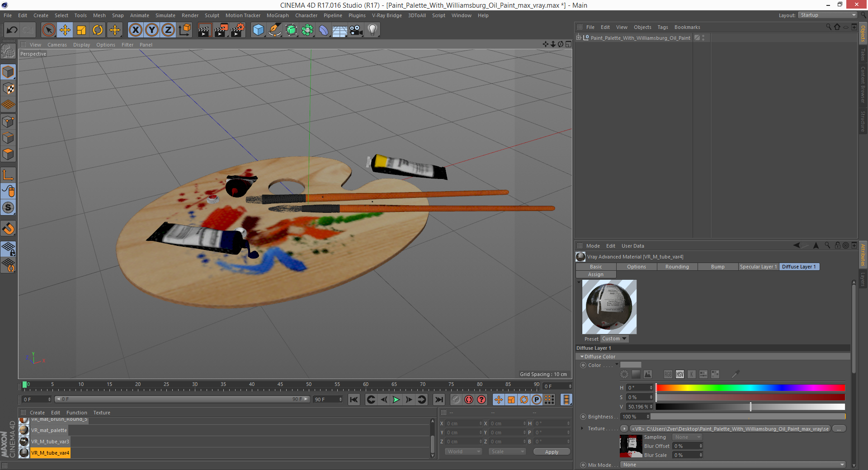The width and height of the screenshot is (868, 470).
Task: Add a Floor environment object
Action: pos(340,30)
